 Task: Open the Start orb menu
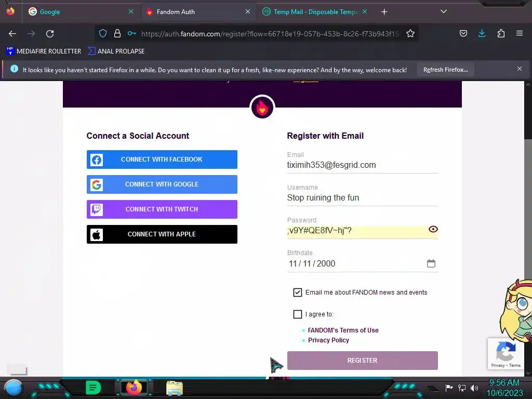coord(13,388)
